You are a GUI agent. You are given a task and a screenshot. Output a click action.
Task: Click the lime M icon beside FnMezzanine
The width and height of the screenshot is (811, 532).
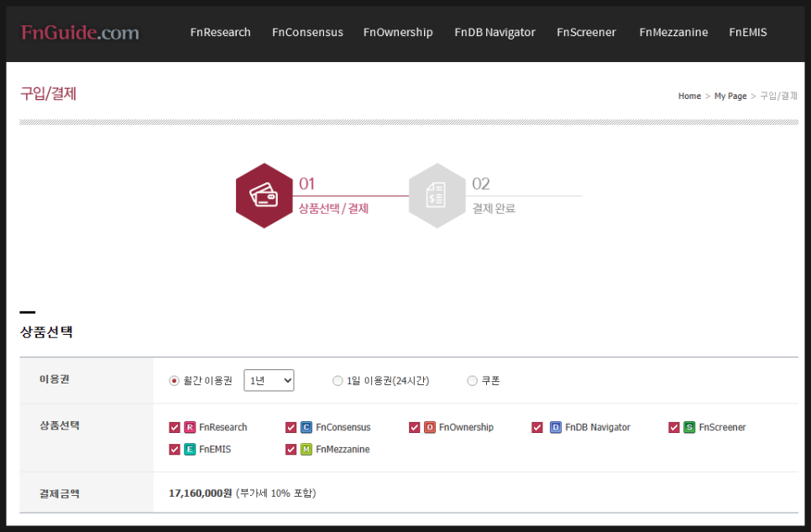coord(306,449)
